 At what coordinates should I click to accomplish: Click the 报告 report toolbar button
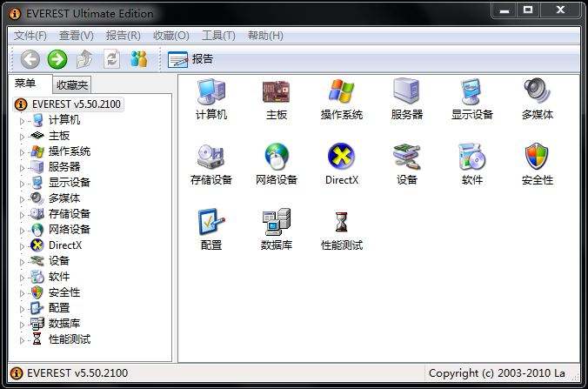coord(190,59)
